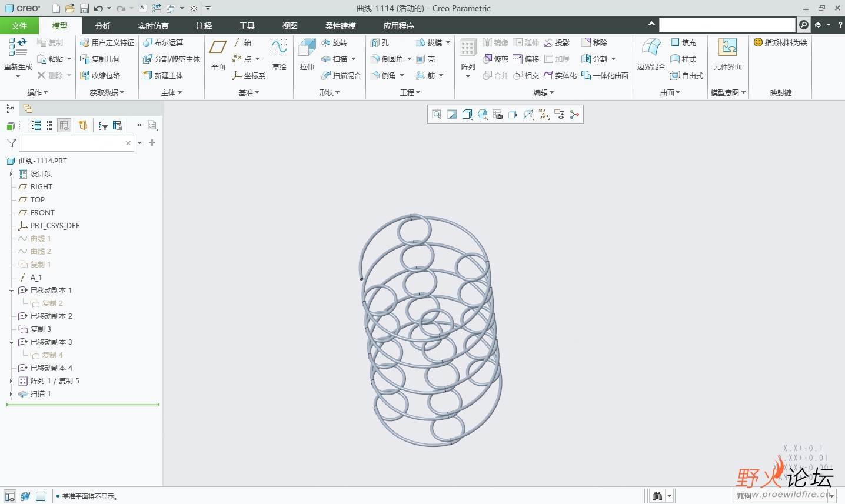Screen dimensions: 845x504
Task: Click the Offset (偏移) tool
Action: tap(526, 59)
